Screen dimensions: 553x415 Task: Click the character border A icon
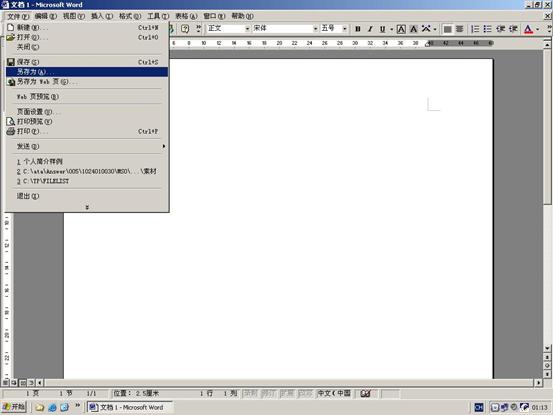click(401, 29)
